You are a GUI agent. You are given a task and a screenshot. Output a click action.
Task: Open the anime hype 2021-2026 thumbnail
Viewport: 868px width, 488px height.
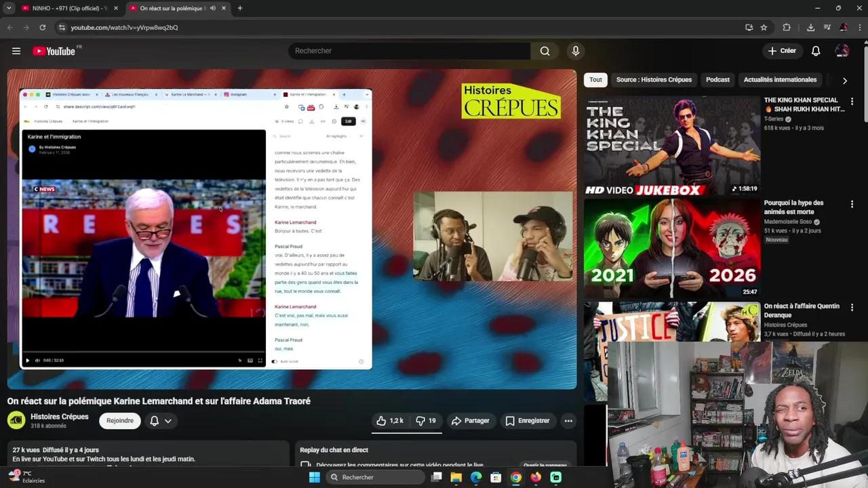click(x=672, y=248)
